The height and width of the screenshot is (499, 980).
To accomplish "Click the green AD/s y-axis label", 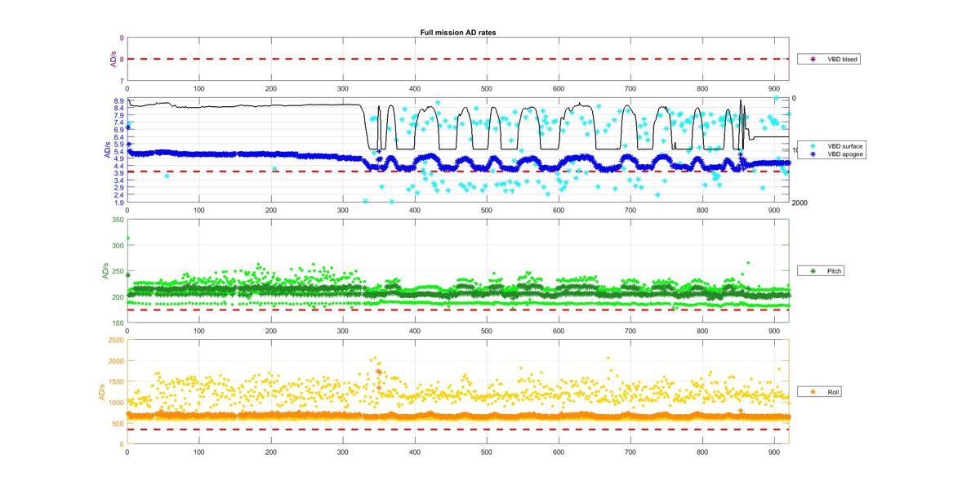I will click(105, 271).
